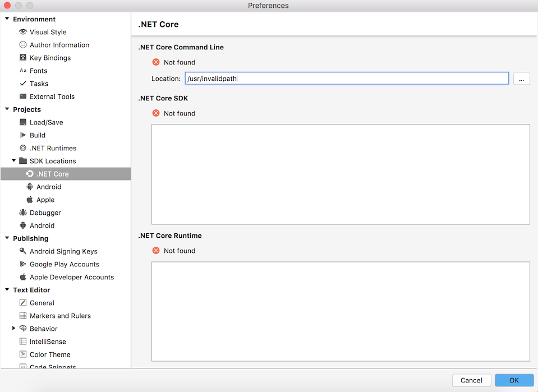This screenshot has width=538, height=392.
Task: Expand the Behavior node
Action: coord(13,328)
